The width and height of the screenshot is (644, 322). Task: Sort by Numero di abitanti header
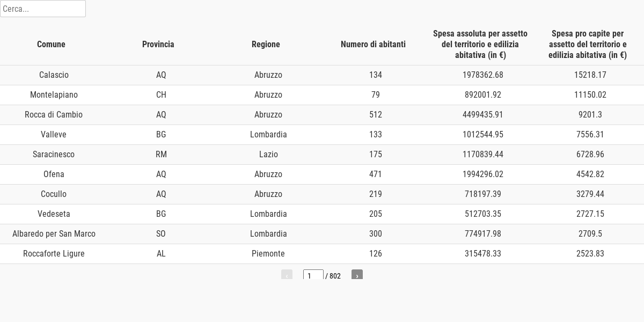[373, 44]
